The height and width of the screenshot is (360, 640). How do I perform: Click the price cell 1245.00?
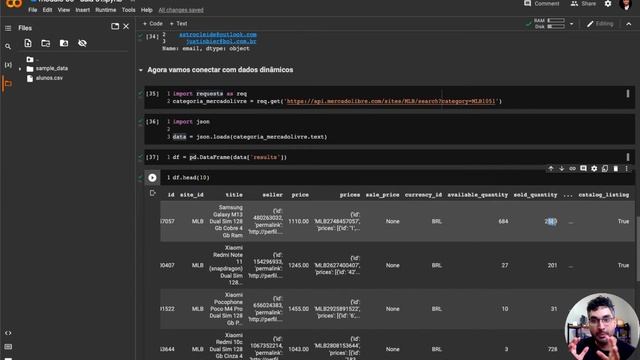(298, 265)
